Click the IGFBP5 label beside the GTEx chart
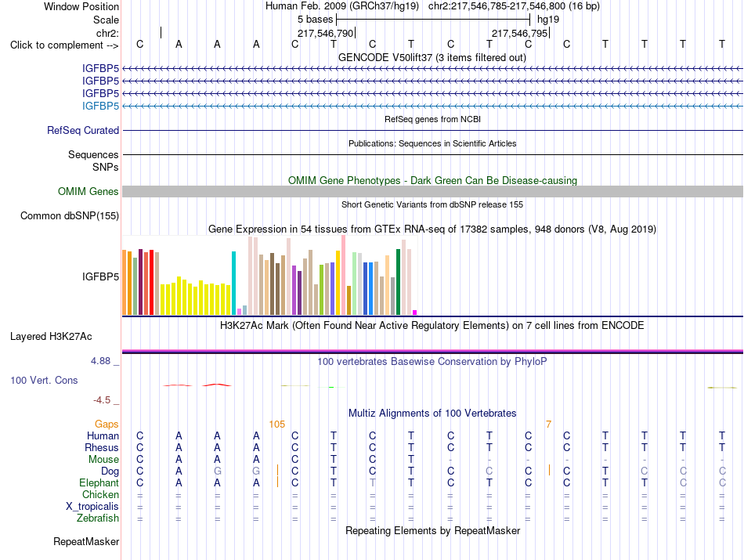This screenshot has width=744, height=560. click(x=100, y=276)
